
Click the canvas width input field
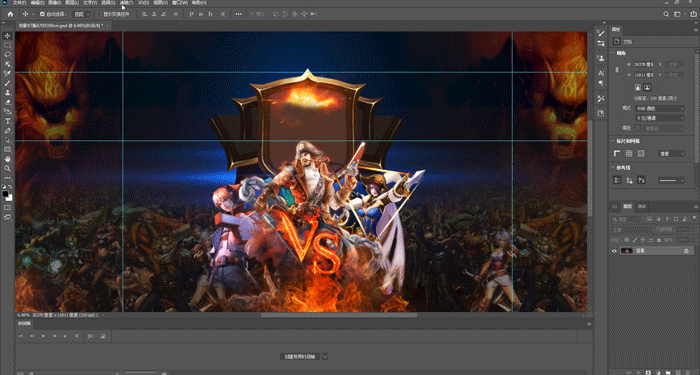click(644, 65)
